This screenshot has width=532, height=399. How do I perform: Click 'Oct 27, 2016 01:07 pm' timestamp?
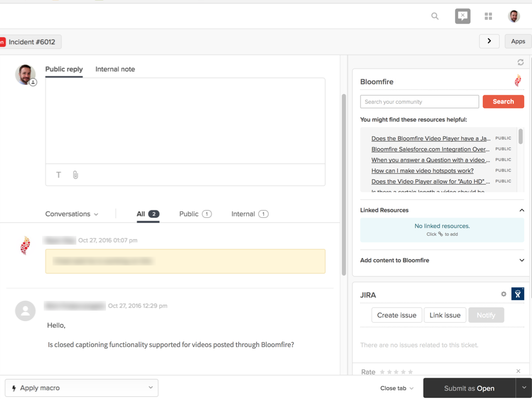[x=108, y=240]
